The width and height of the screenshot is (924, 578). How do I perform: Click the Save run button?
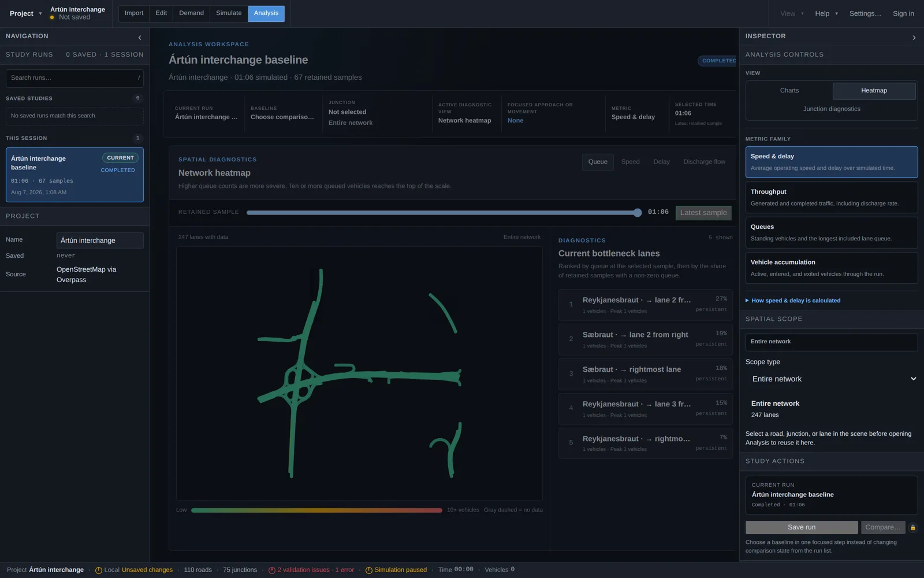pos(802,527)
